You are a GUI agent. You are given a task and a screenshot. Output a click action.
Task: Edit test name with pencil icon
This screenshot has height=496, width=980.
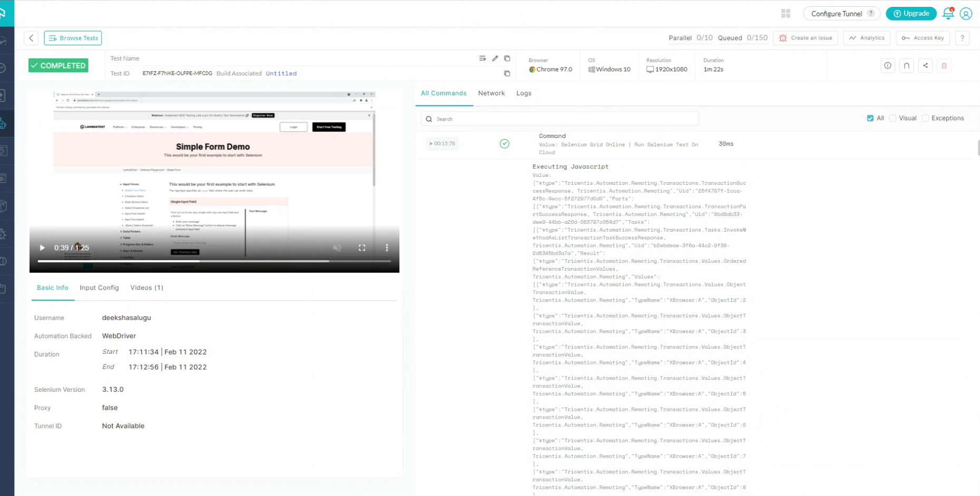click(495, 58)
